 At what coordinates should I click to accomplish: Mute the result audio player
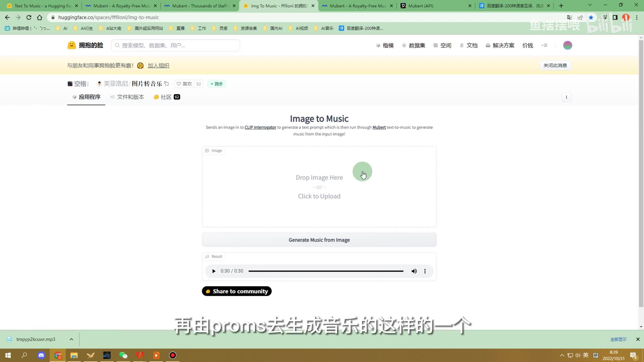(414, 271)
